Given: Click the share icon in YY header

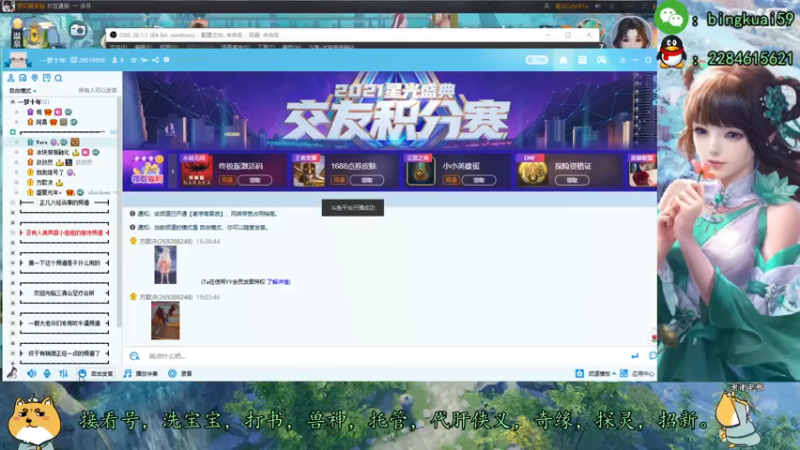Looking at the screenshot, I should (x=155, y=60).
